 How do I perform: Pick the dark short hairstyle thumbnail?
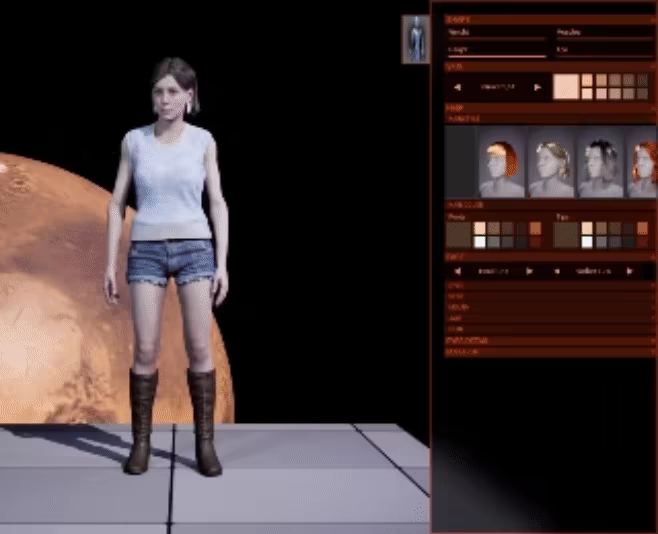coord(600,162)
